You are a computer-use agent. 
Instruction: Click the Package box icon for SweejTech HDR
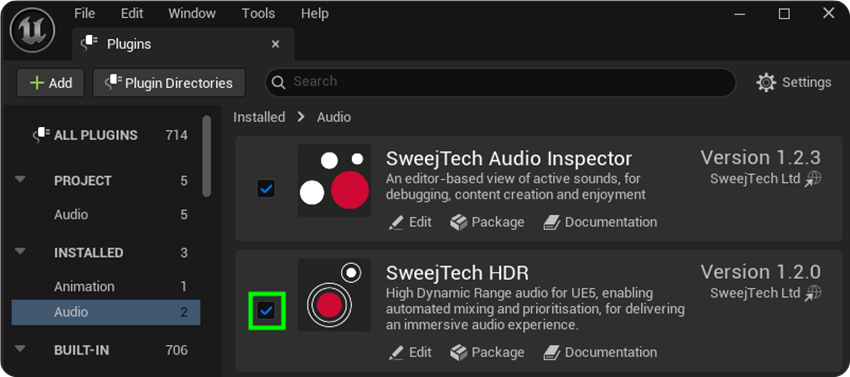click(x=459, y=353)
